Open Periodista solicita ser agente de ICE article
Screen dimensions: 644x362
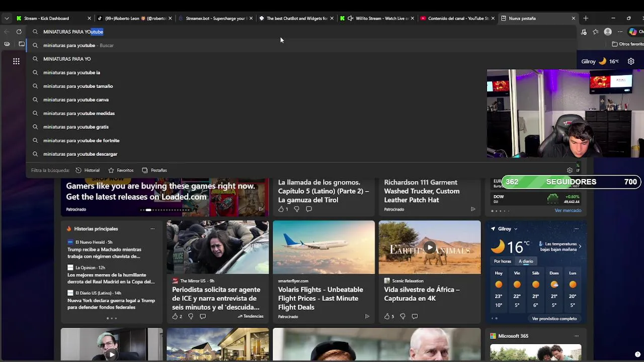(x=216, y=298)
